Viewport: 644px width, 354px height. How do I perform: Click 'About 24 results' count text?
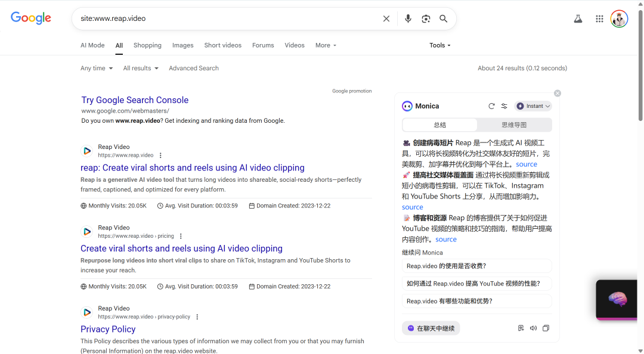tap(522, 68)
